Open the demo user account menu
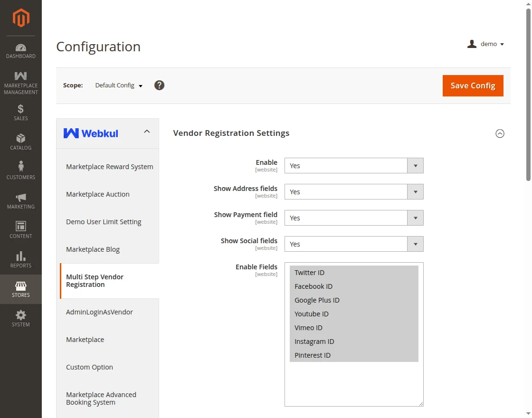This screenshot has height=418, width=532. point(486,44)
